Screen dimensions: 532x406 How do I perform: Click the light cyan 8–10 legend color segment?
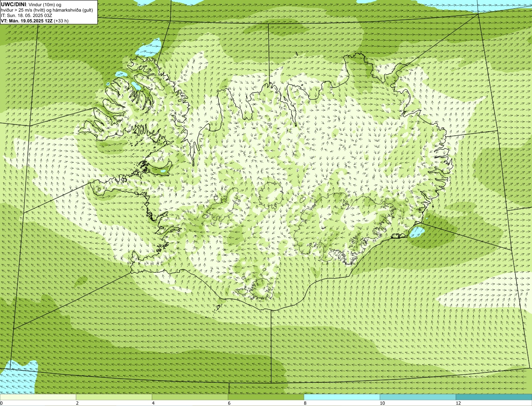click(x=342, y=397)
